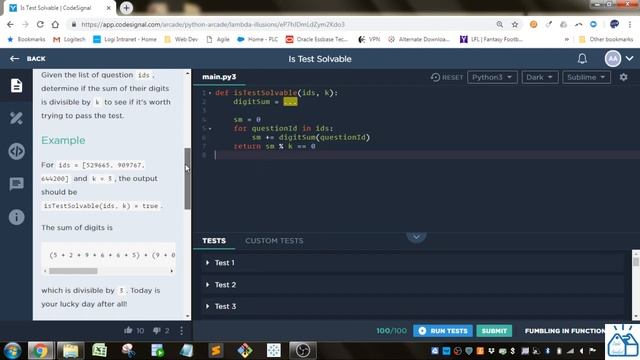This screenshot has width=640, height=360.
Task: Click the zoom magnifier in address bar
Action: coord(500,24)
